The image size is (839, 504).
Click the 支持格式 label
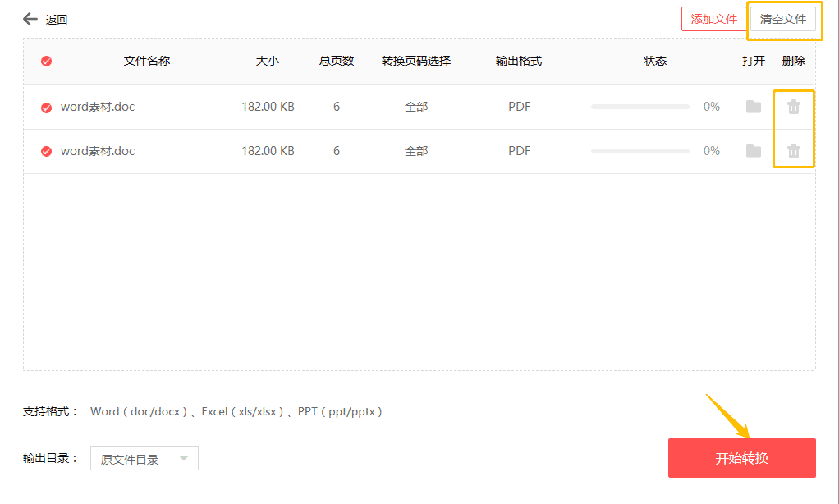(x=50, y=411)
